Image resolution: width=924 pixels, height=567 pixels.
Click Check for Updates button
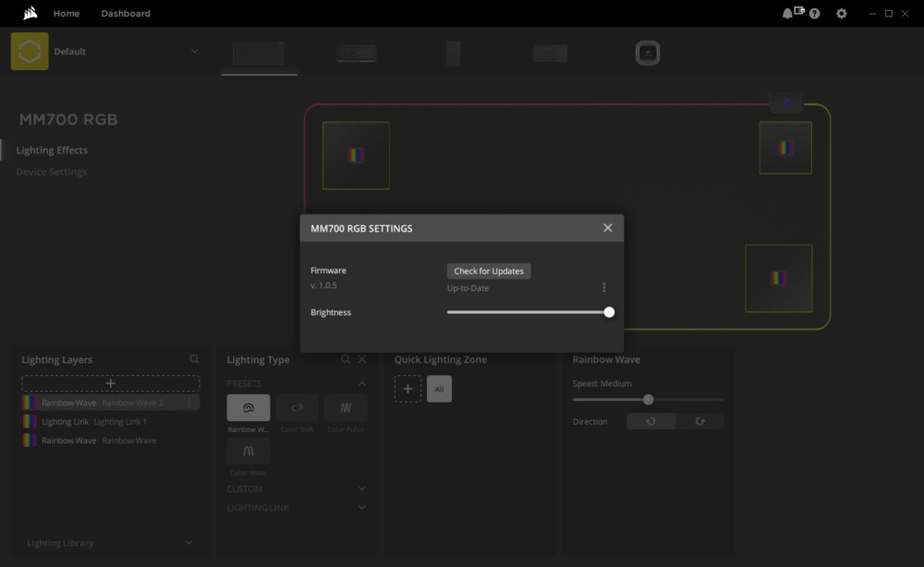(x=489, y=271)
